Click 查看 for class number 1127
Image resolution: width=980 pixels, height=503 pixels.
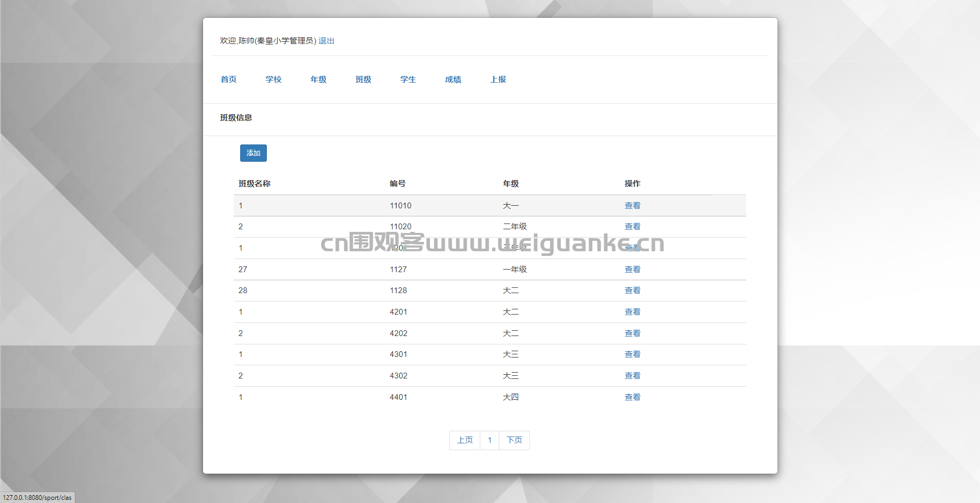pyautogui.click(x=633, y=270)
